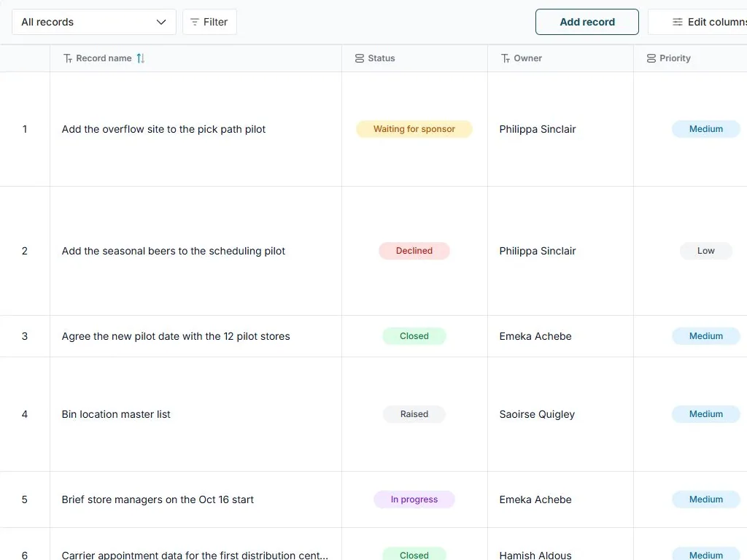Open record 'Carrier appointment data for the first distribution cent...'
This screenshot has height=560, width=747.
click(x=195, y=555)
